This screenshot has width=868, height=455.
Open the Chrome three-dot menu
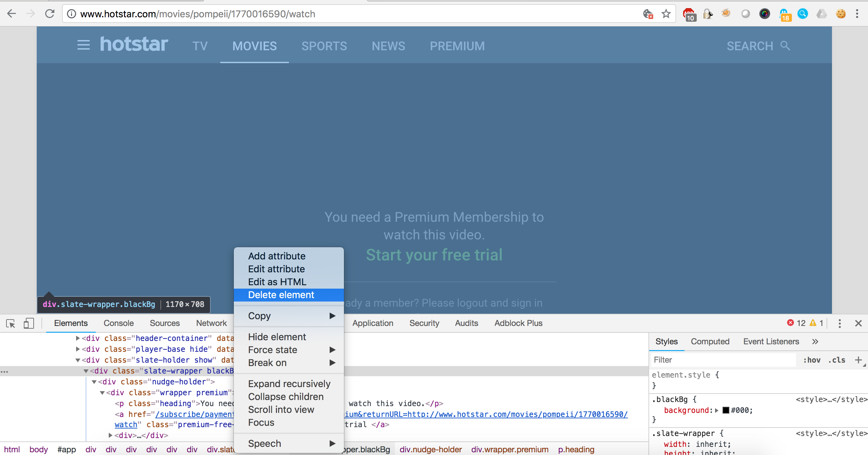(857, 14)
